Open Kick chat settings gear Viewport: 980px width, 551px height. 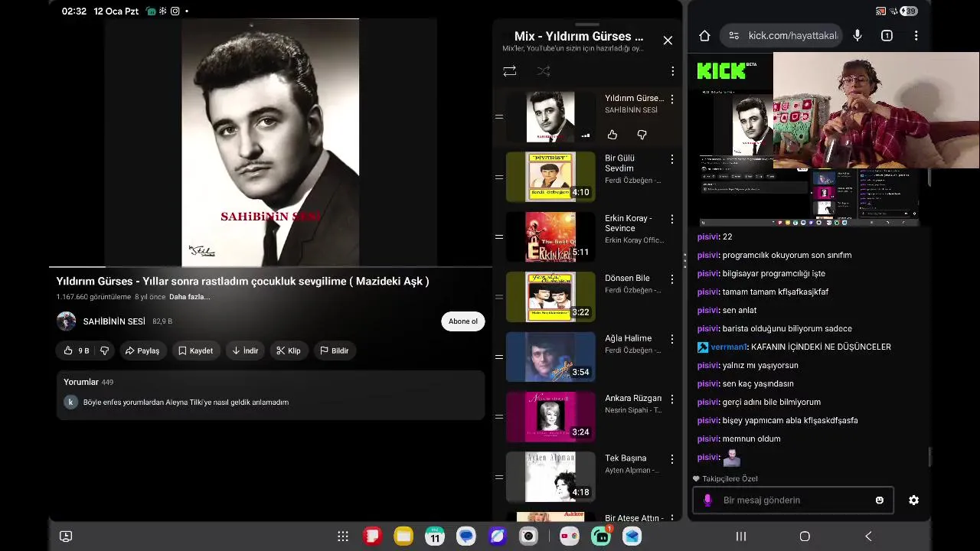913,500
